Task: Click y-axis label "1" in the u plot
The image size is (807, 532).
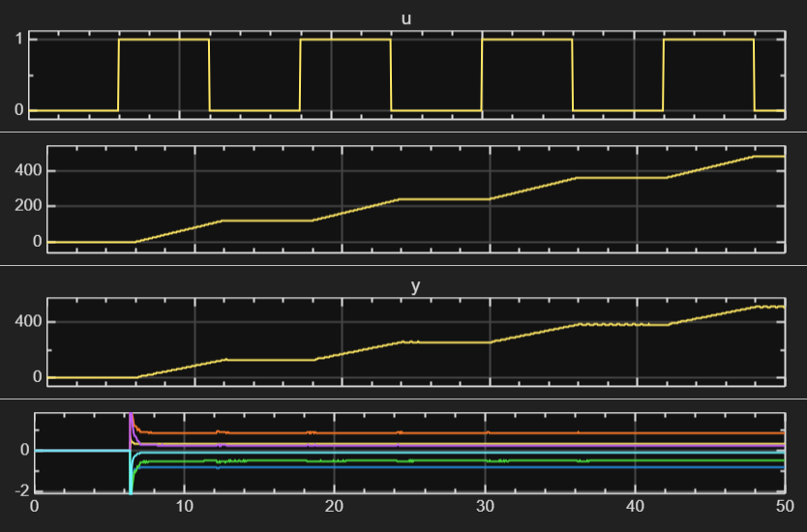Action: click(18, 40)
